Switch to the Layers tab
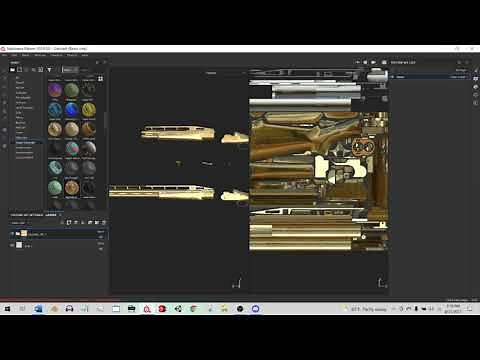This screenshot has width=480, height=360. (51, 215)
